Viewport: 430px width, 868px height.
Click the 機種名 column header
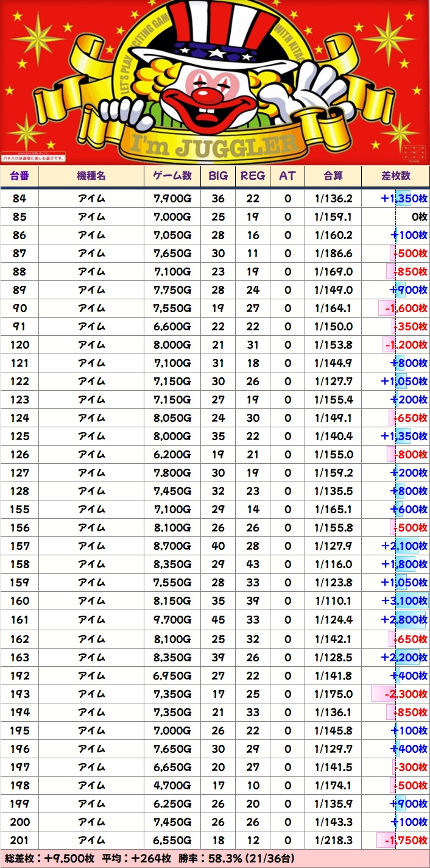coord(91,176)
